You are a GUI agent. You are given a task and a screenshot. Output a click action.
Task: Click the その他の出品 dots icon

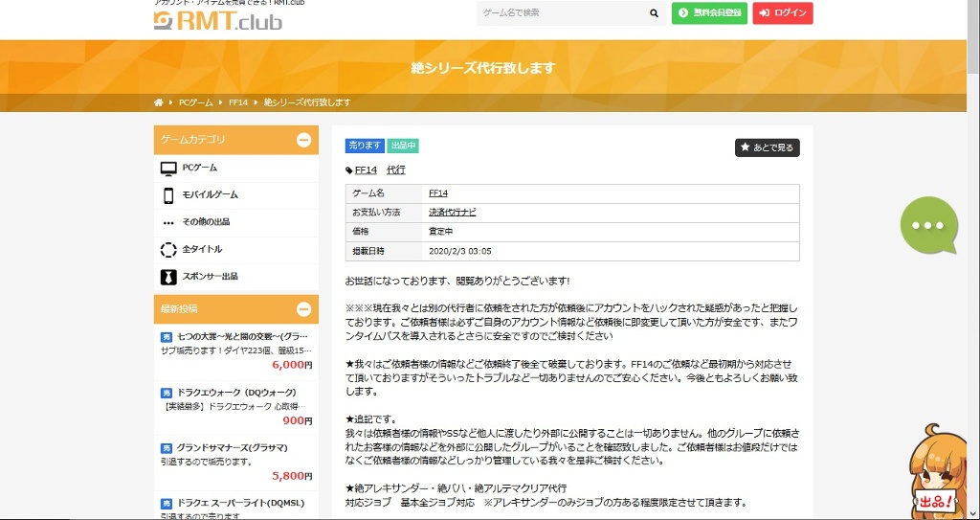pos(168,222)
